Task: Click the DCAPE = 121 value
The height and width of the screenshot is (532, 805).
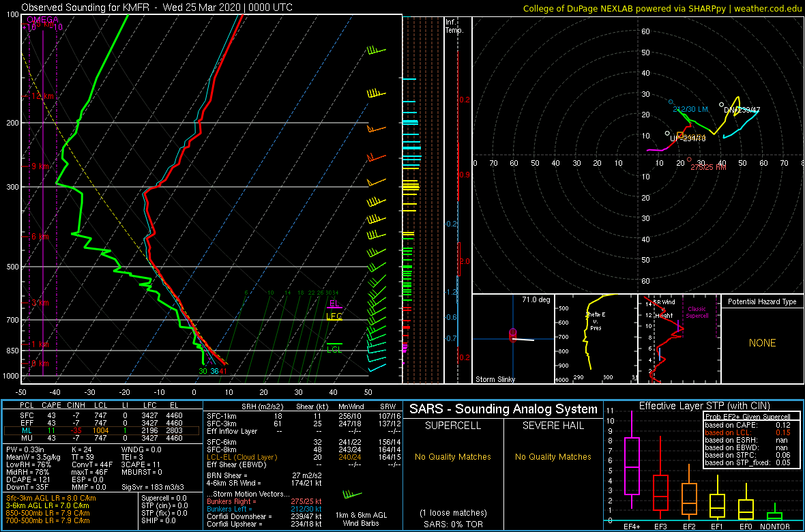Action: click(x=28, y=479)
